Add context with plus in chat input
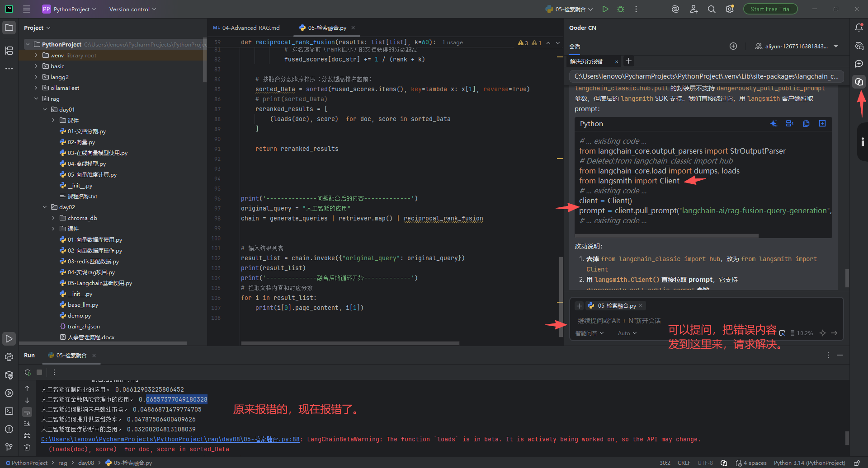 point(579,306)
